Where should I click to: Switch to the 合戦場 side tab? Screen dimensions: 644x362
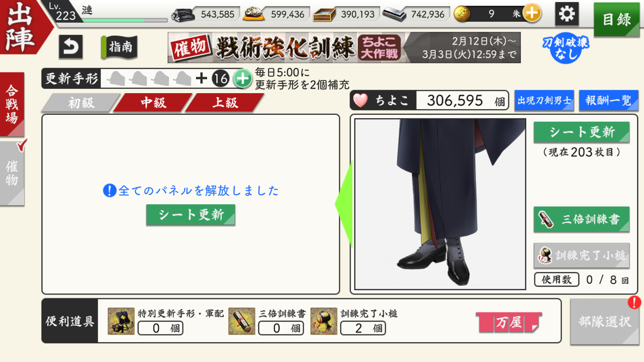click(x=12, y=104)
